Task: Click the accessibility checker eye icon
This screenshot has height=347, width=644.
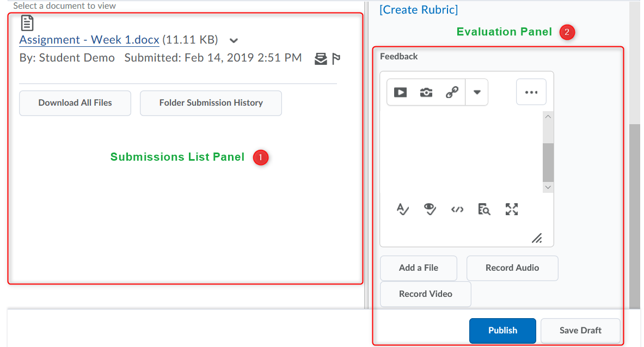Action: pos(430,209)
